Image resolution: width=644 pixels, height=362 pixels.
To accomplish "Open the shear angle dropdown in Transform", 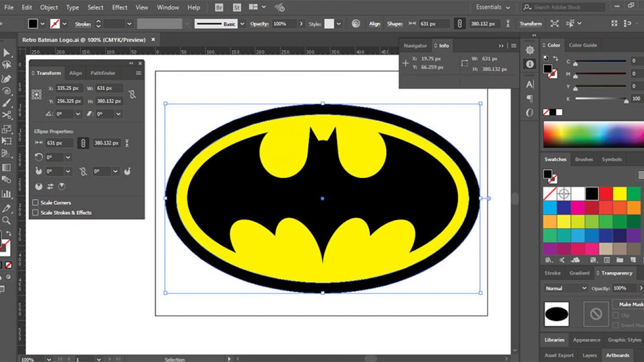I will tap(118, 114).
